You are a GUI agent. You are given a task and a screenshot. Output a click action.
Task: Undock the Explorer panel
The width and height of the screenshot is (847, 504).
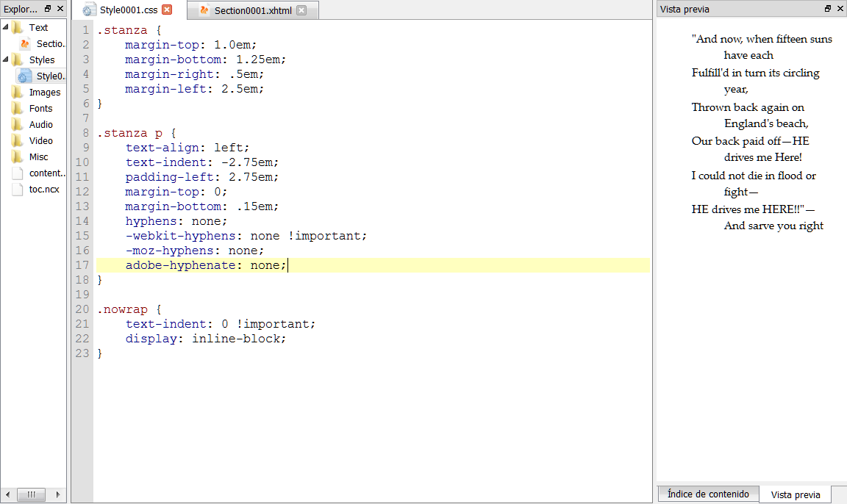(x=48, y=9)
